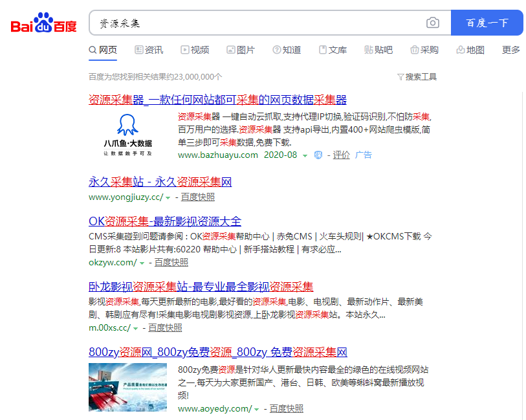Open result OK资源采集-最新影视资源大全

pyautogui.click(x=165, y=221)
